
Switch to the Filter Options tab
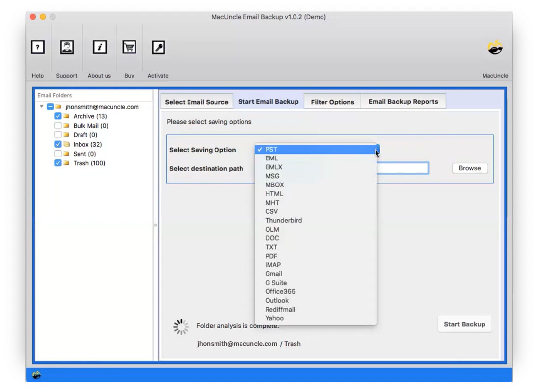[x=332, y=102]
